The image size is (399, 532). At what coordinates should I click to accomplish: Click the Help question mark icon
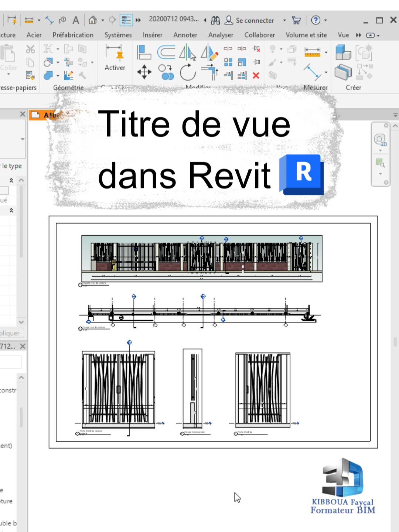pos(316,20)
